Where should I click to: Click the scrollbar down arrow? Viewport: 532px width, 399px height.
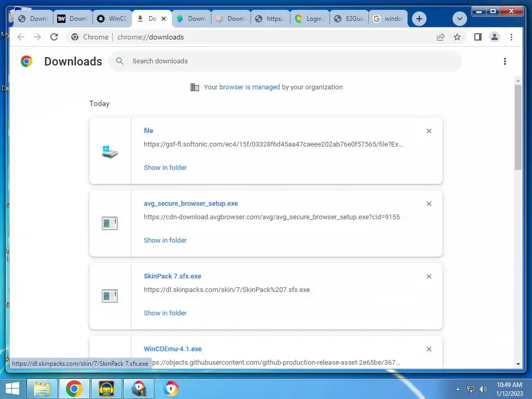pos(518,364)
